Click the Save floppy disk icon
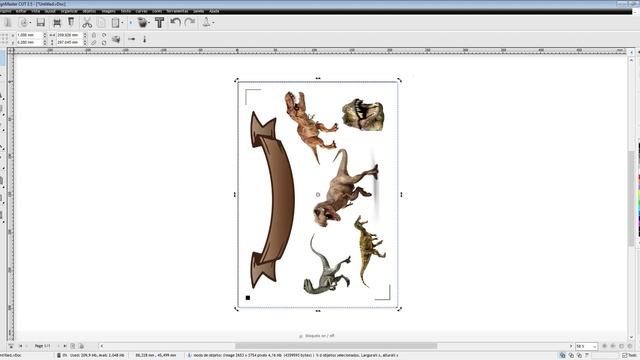The width and height of the screenshot is (640, 360). click(x=40, y=22)
